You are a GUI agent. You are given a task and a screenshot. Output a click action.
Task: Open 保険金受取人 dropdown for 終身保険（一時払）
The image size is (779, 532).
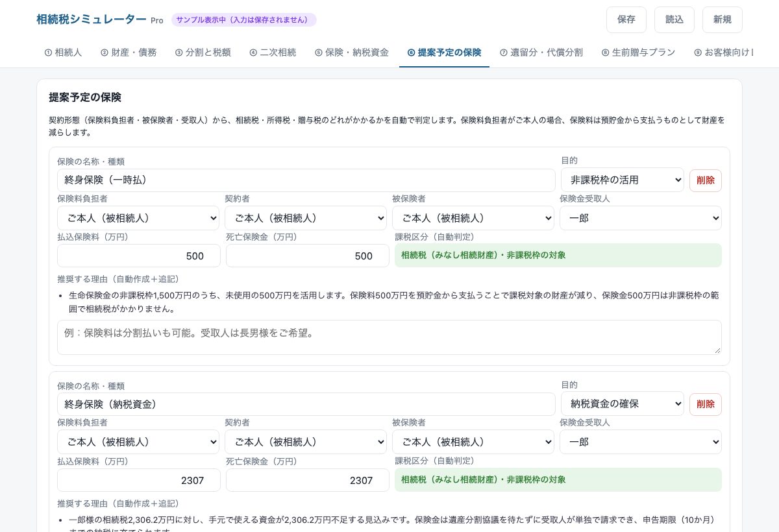click(x=641, y=218)
